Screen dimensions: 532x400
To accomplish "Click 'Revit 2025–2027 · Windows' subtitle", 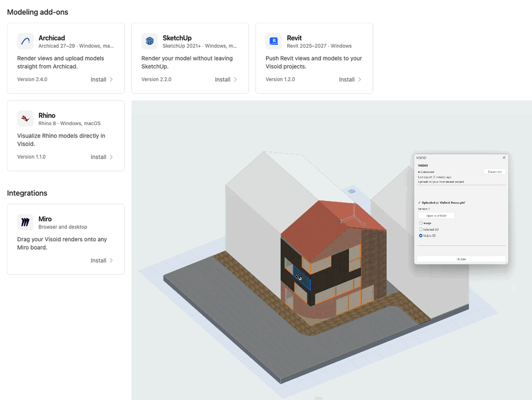I will (319, 46).
